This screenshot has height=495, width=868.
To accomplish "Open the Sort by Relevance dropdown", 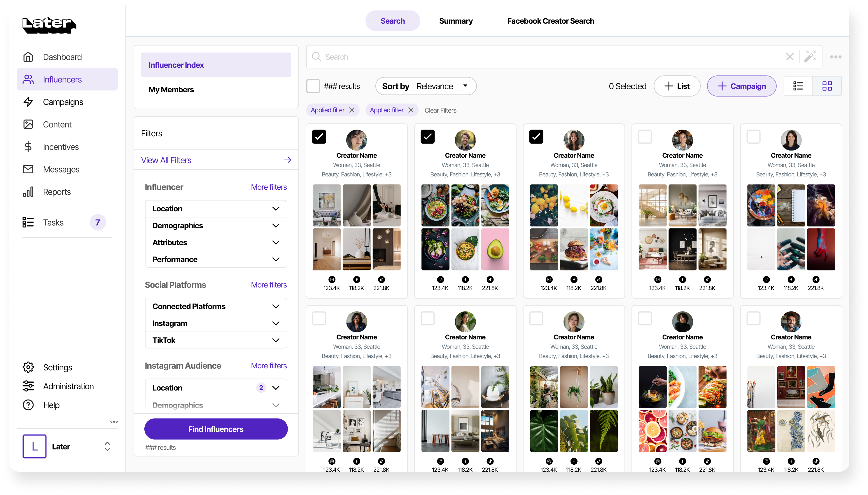I will 426,86.
